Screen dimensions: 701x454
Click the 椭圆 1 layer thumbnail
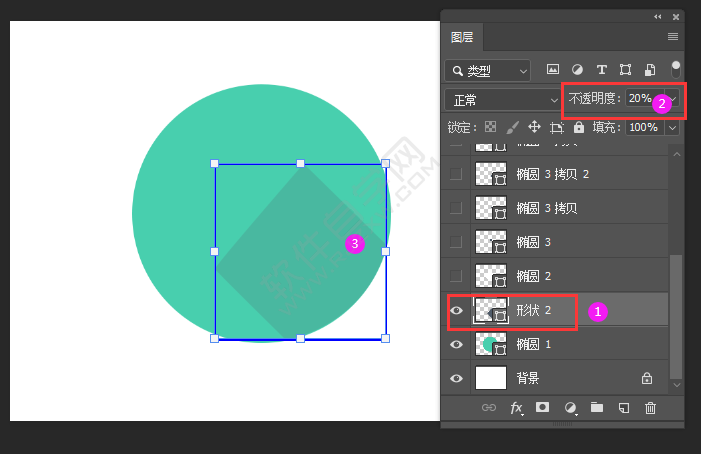tap(491, 344)
